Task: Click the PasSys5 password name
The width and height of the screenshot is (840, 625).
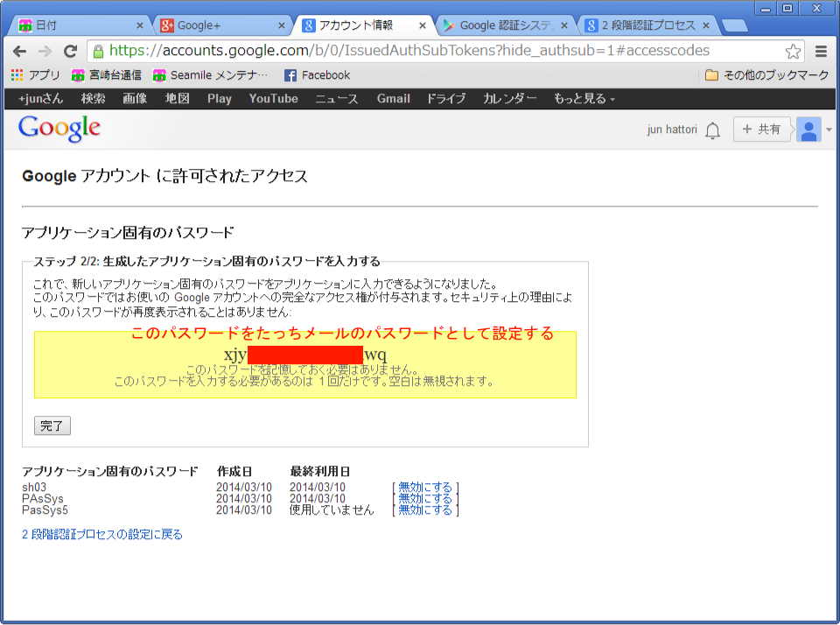Action: (x=45, y=509)
